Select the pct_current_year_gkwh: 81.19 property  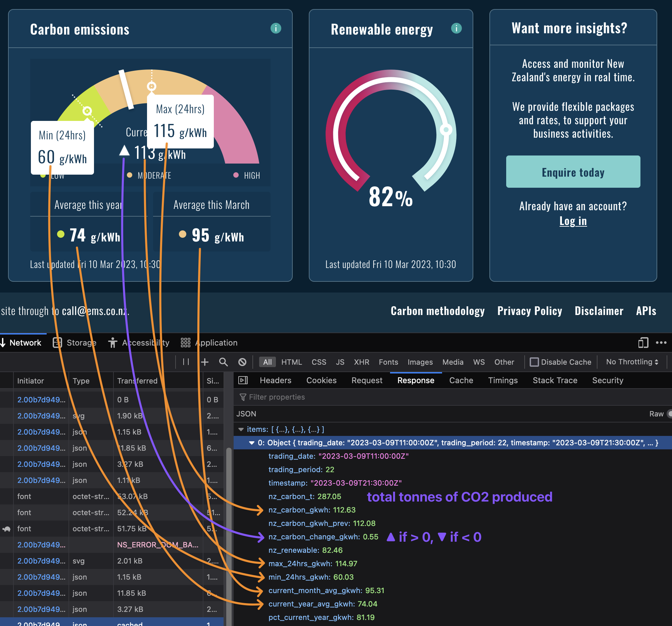[x=322, y=618]
